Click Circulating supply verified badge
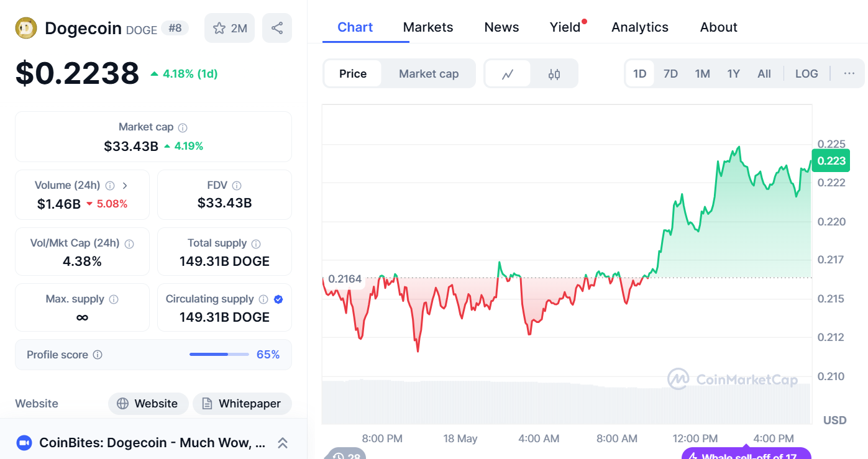 (x=278, y=299)
